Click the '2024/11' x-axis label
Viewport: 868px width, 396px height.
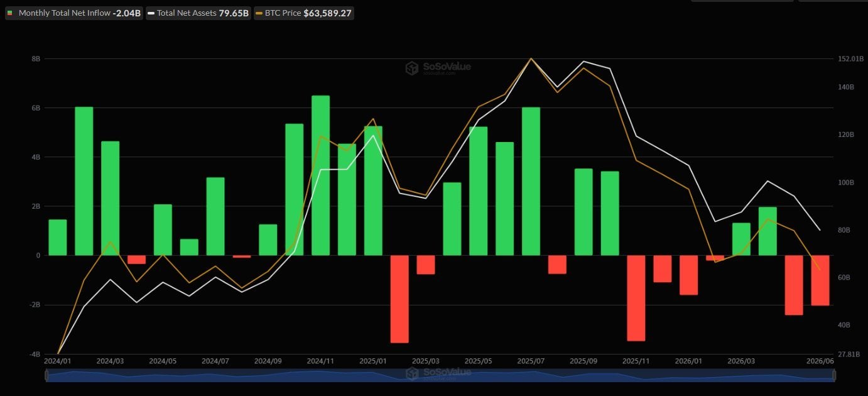[x=320, y=361]
